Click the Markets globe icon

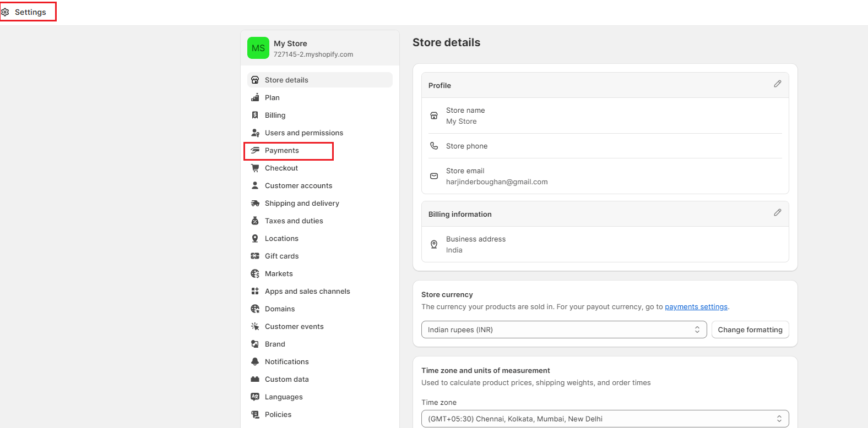[255, 273]
